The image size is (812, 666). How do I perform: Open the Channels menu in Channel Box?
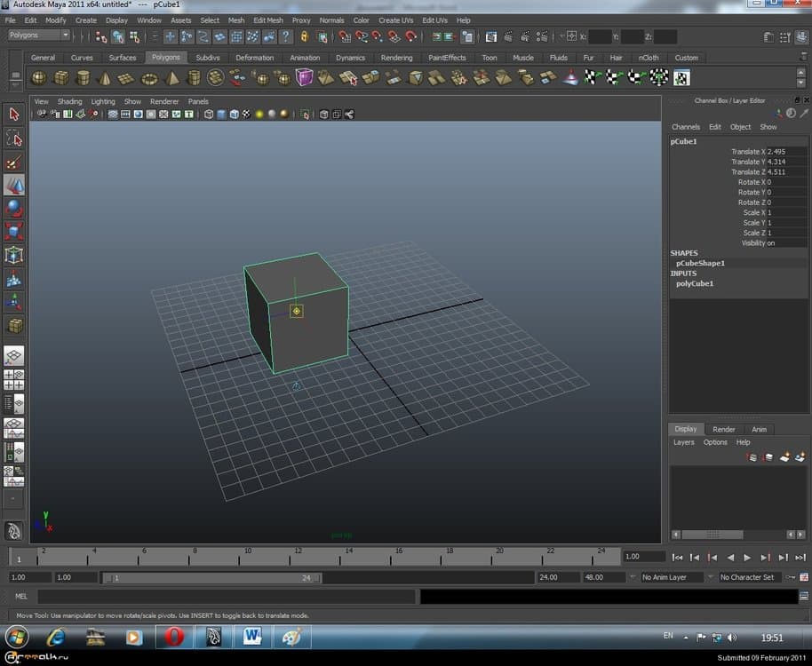pos(686,127)
